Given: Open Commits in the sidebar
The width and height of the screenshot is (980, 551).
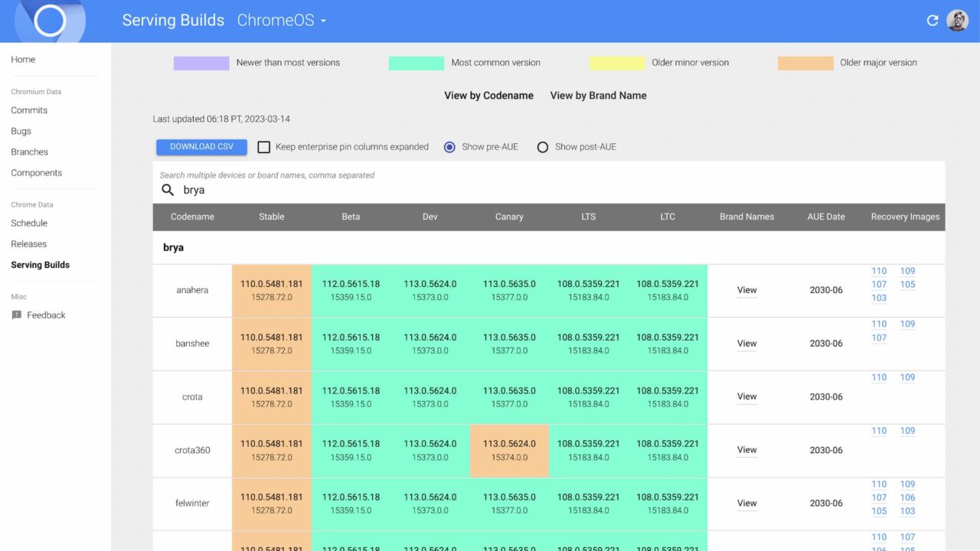Looking at the screenshot, I should (29, 110).
